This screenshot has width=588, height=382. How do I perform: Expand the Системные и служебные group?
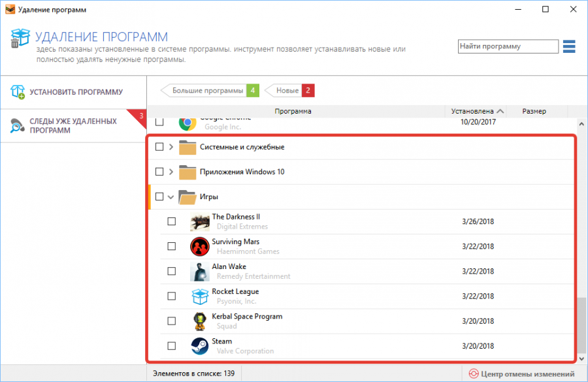(x=171, y=147)
